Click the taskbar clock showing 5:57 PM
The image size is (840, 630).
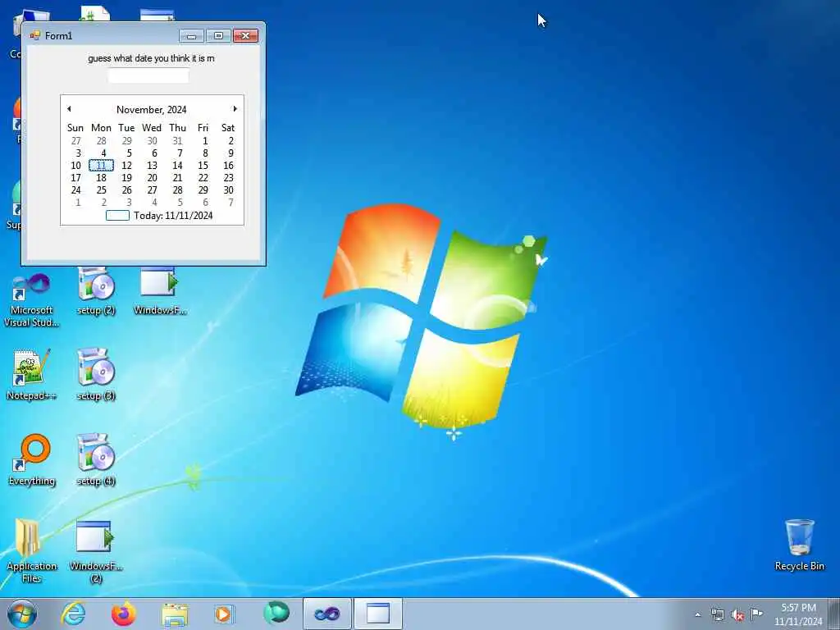[x=798, y=614]
